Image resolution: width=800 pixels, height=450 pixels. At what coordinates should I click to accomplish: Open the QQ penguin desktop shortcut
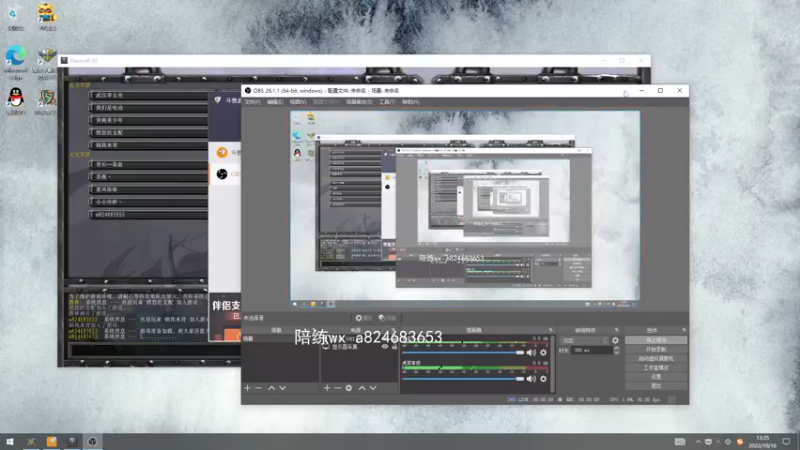pyautogui.click(x=16, y=101)
